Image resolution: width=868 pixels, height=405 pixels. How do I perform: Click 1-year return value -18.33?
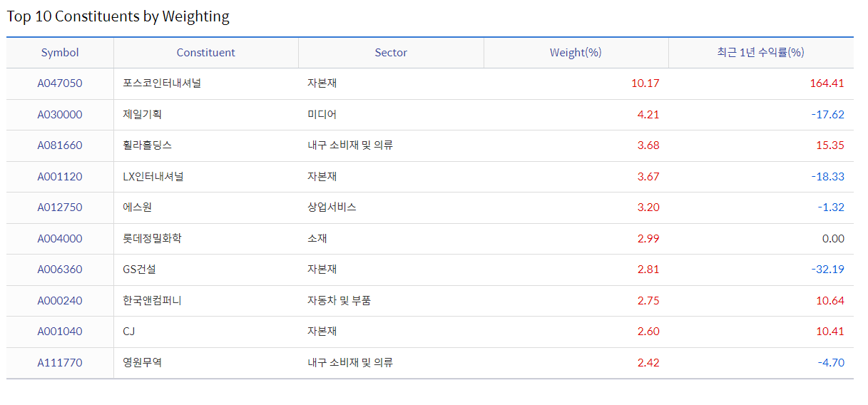tap(828, 176)
